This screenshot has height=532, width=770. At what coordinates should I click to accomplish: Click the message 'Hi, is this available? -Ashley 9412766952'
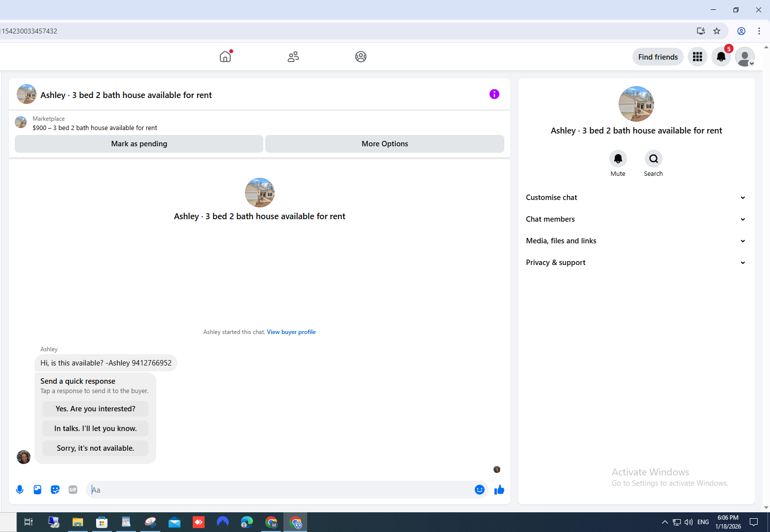106,363
